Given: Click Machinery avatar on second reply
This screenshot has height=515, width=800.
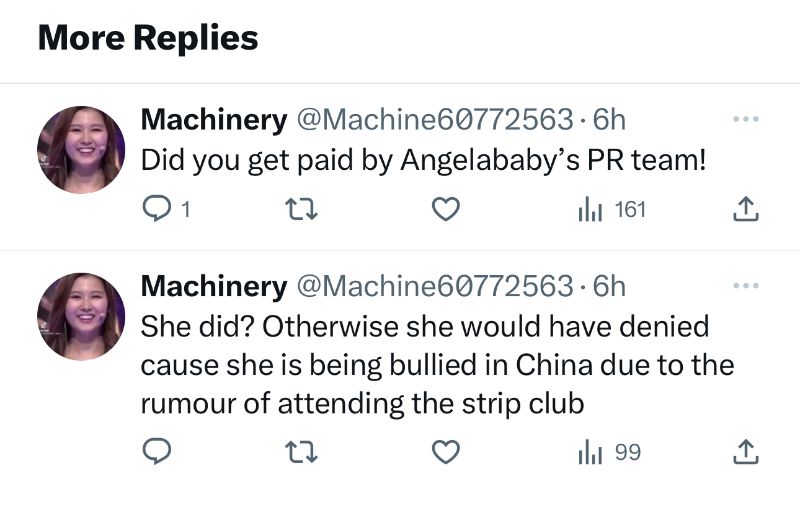Looking at the screenshot, I should click(x=81, y=316).
